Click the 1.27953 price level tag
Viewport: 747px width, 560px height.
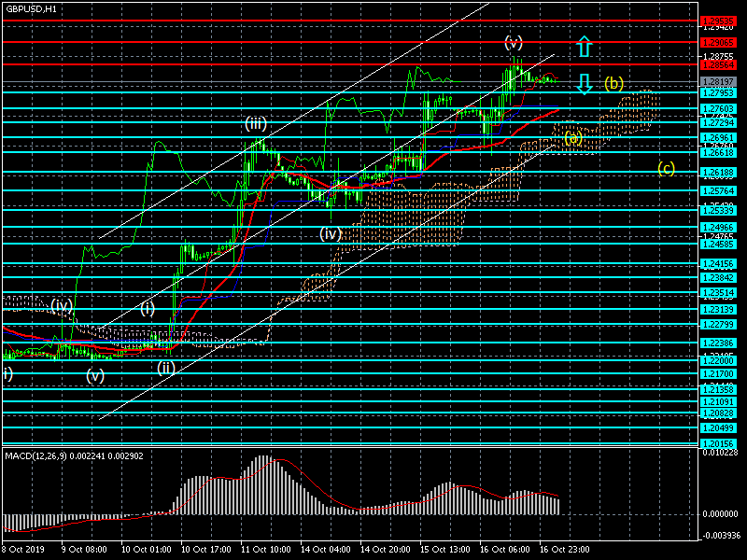click(718, 92)
